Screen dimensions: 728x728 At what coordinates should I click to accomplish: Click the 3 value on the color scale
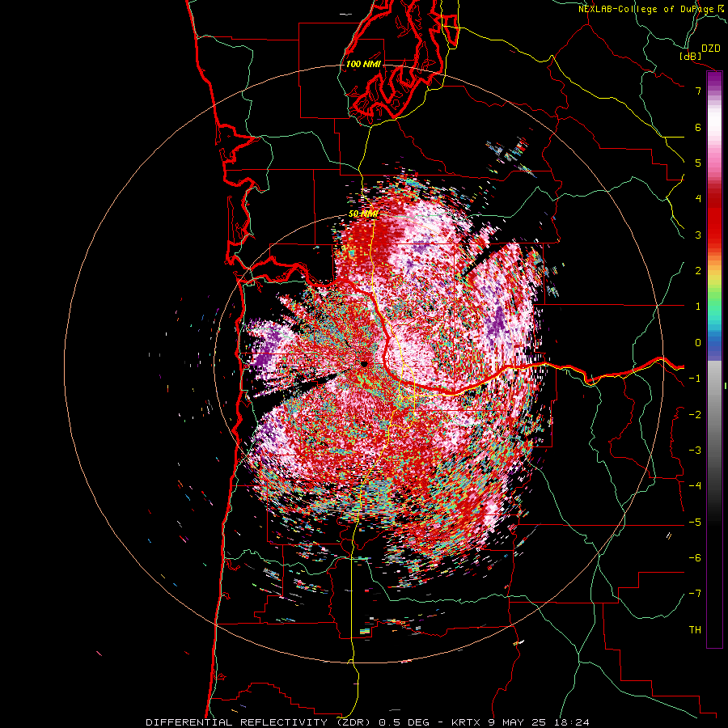(x=698, y=235)
